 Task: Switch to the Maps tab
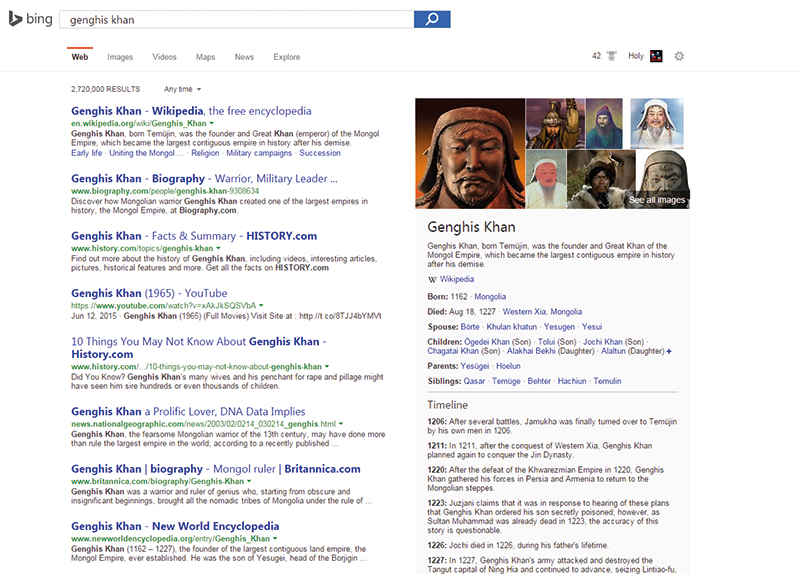pos(206,57)
